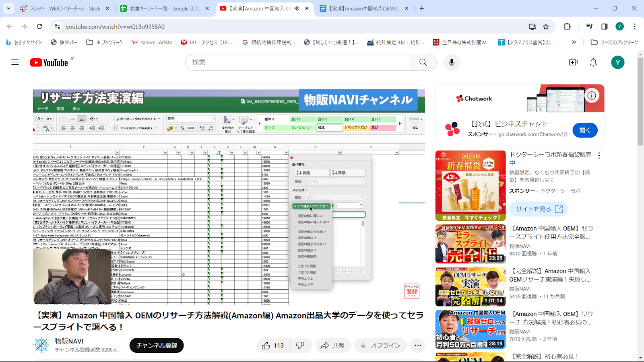Open more actions ellipsis below video
The width and height of the screenshot is (644, 362).
click(x=418, y=346)
